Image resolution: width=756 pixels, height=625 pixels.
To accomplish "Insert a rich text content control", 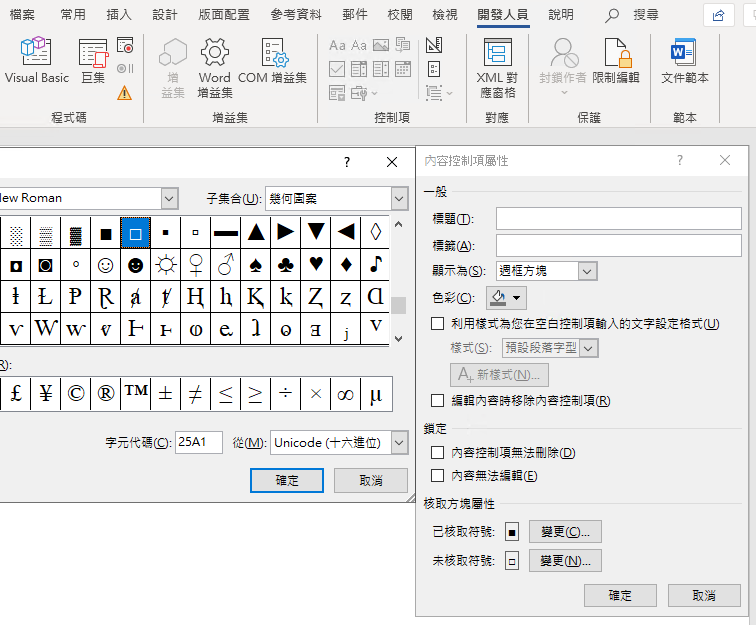I will point(337,45).
